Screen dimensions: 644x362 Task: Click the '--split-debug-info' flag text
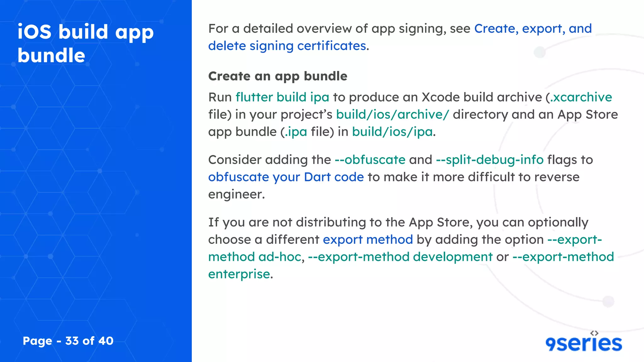click(490, 160)
